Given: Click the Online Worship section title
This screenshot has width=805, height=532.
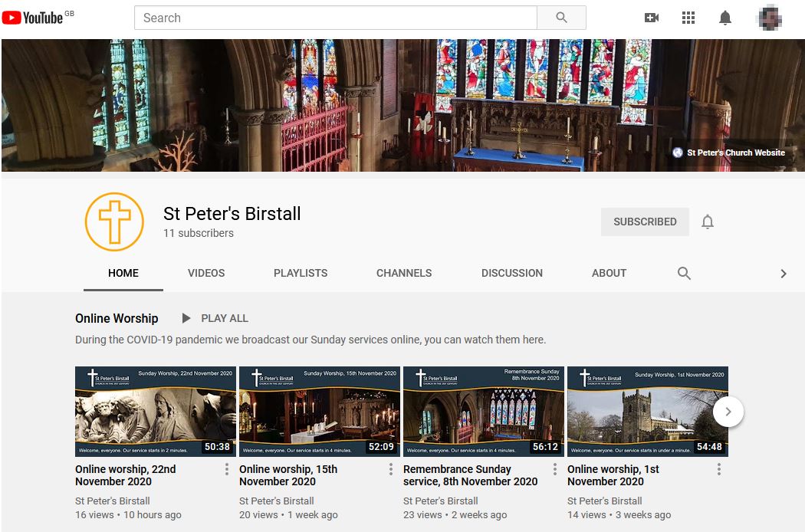Looking at the screenshot, I should pos(117,318).
